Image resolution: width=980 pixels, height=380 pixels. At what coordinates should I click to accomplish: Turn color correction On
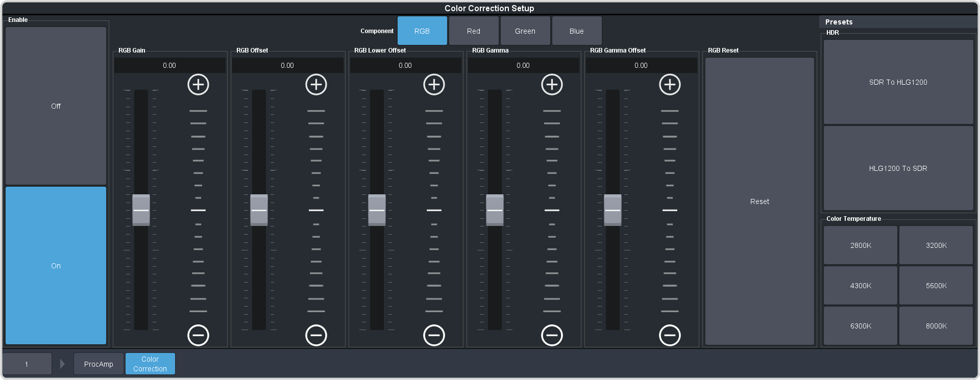pos(56,266)
